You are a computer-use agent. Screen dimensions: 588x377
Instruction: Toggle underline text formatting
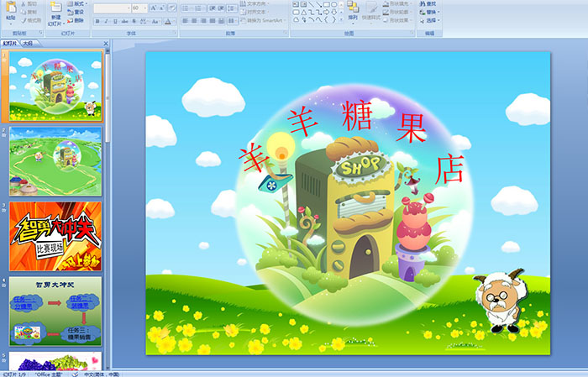[116, 21]
